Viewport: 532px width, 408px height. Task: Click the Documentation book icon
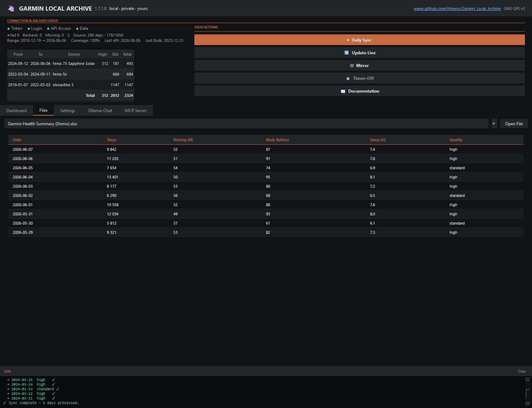(343, 91)
